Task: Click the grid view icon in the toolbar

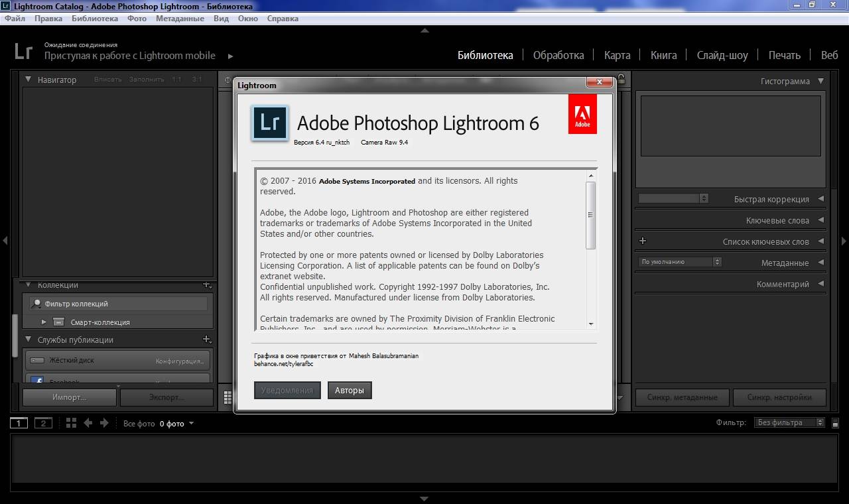Action: pyautogui.click(x=228, y=397)
